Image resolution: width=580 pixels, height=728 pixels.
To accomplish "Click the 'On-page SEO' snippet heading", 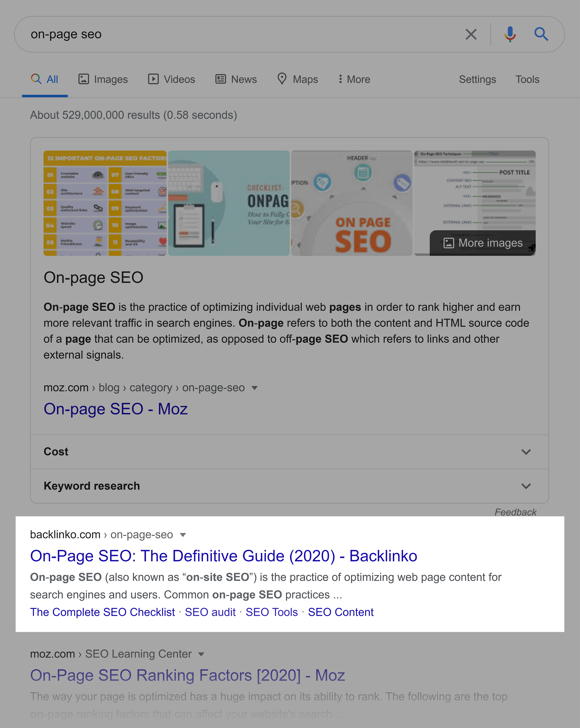I will (x=93, y=278).
